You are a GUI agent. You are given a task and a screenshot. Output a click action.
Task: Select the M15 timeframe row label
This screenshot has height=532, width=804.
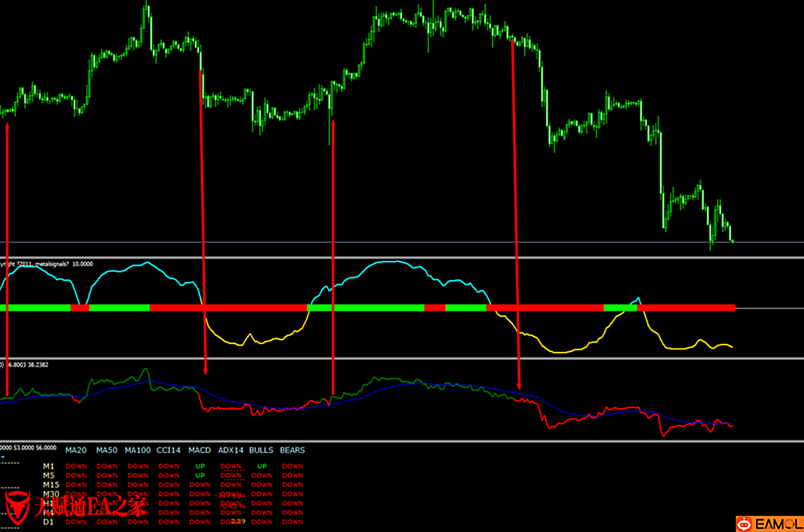point(51,484)
